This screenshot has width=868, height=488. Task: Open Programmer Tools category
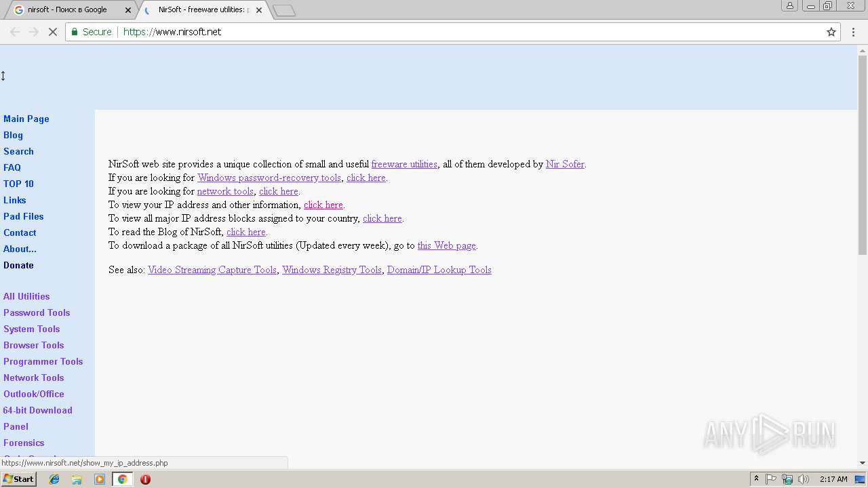(43, 361)
